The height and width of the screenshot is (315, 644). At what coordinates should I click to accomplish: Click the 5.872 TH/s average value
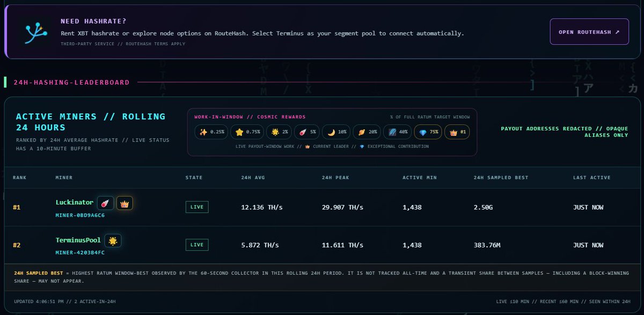[x=260, y=245]
